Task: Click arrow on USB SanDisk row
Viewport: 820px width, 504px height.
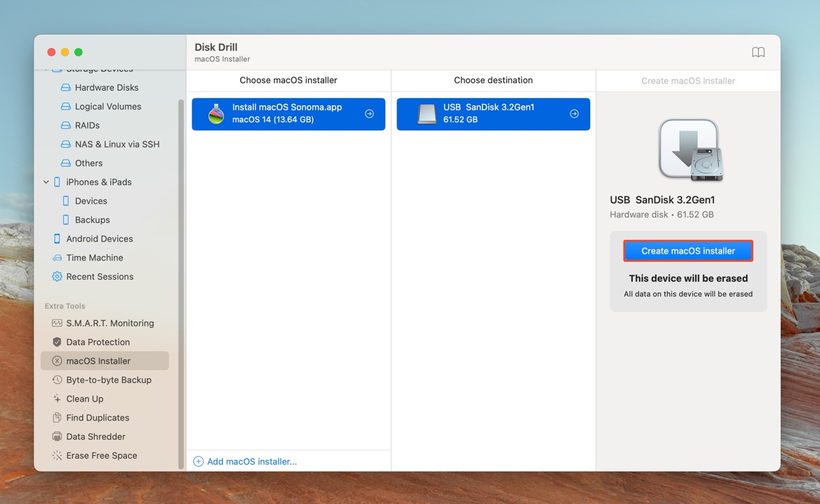Action: tap(575, 114)
